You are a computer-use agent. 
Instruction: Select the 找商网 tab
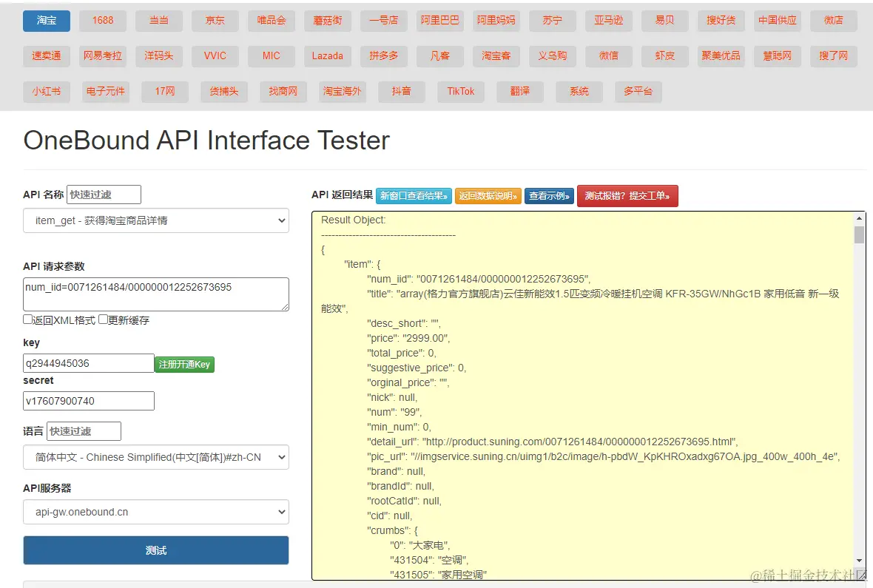pos(283,92)
